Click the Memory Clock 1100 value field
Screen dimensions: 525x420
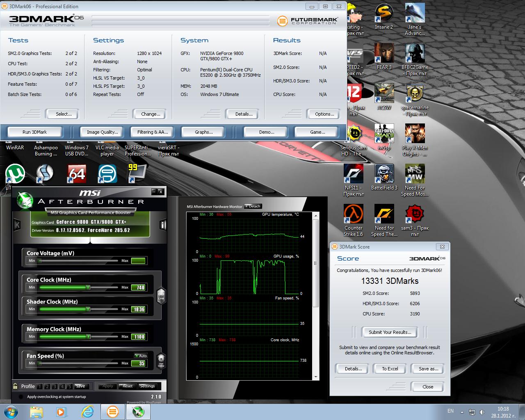pyautogui.click(x=139, y=337)
